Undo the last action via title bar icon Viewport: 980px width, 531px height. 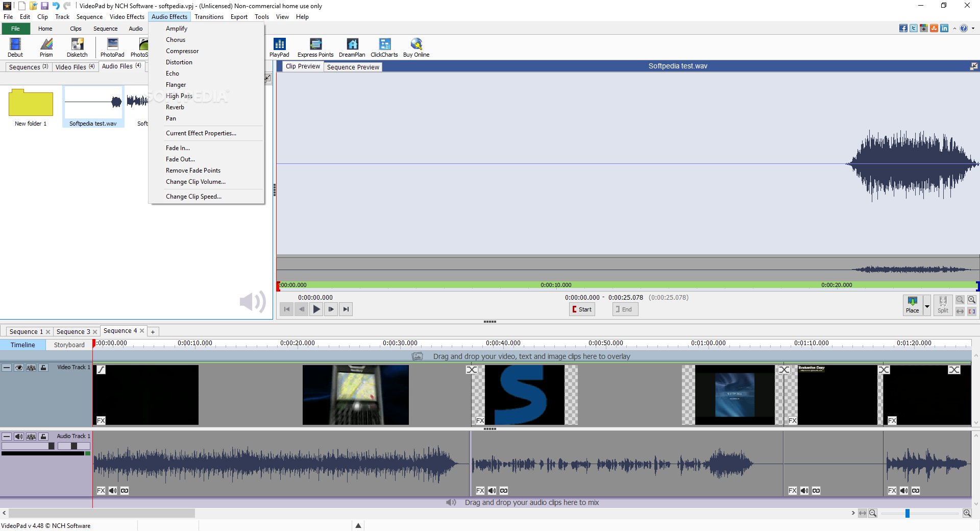[56, 6]
